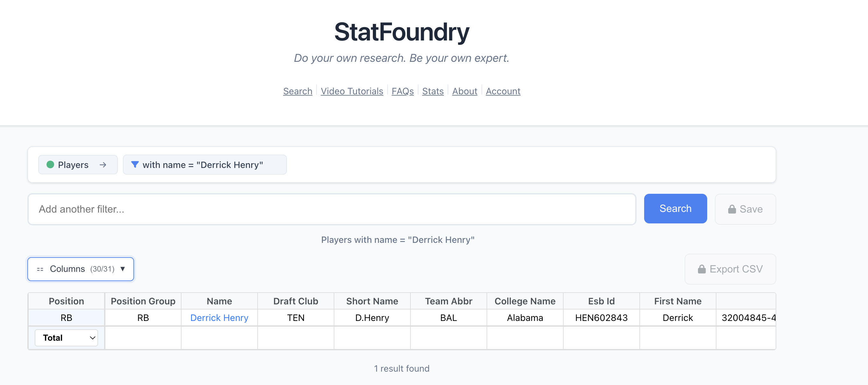
Task: Go to the FAQs page
Action: (x=402, y=91)
